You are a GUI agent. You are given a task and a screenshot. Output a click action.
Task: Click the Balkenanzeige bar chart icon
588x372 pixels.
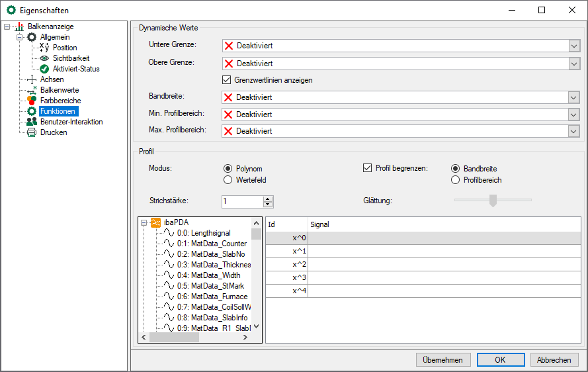point(19,26)
